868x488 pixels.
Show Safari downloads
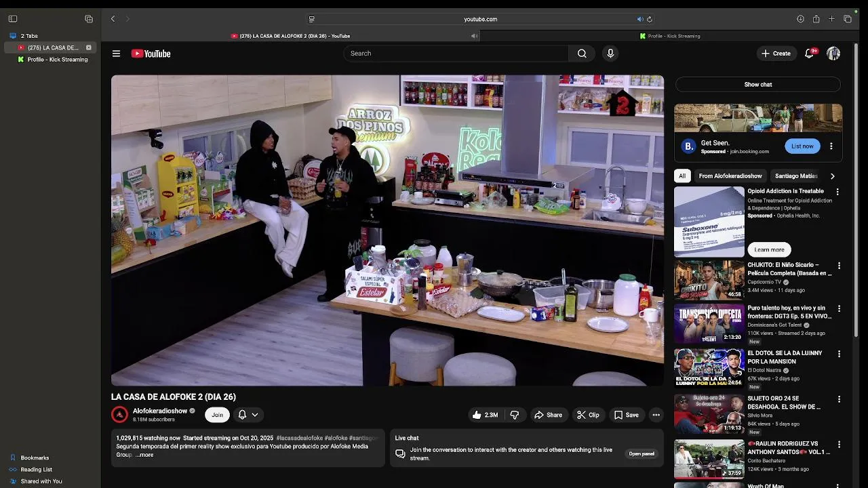point(800,19)
